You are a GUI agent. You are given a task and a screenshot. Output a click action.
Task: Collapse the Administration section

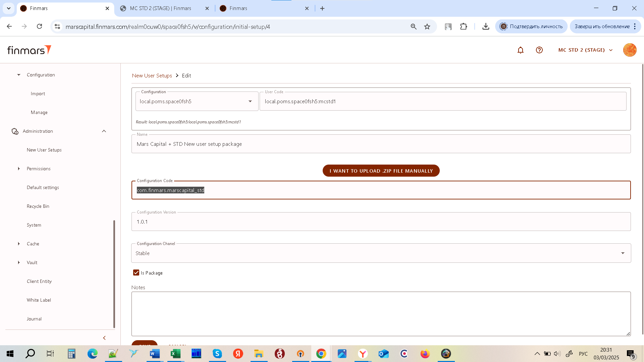coord(104,131)
